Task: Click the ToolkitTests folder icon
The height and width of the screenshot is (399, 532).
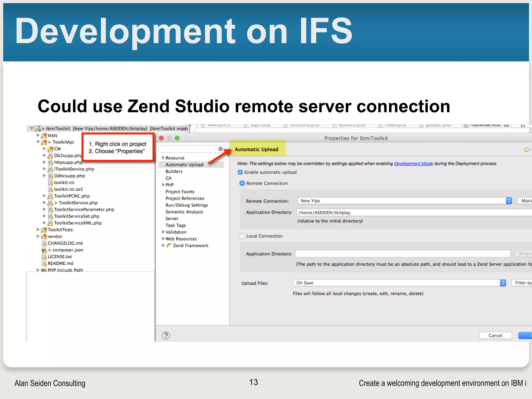Action: (x=44, y=230)
